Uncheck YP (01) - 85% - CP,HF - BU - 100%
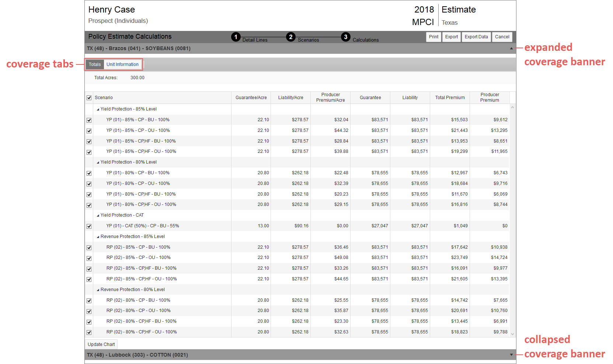 coord(89,141)
